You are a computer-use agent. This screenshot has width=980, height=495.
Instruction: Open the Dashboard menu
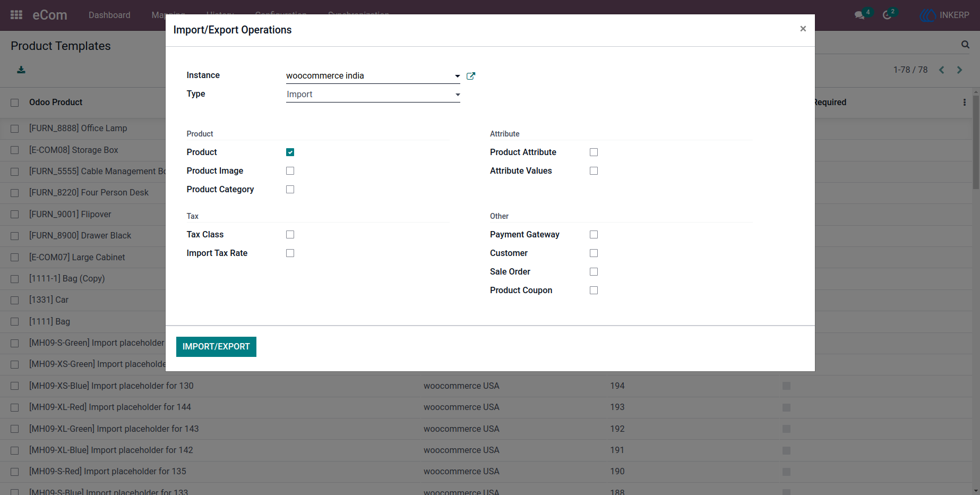109,15
